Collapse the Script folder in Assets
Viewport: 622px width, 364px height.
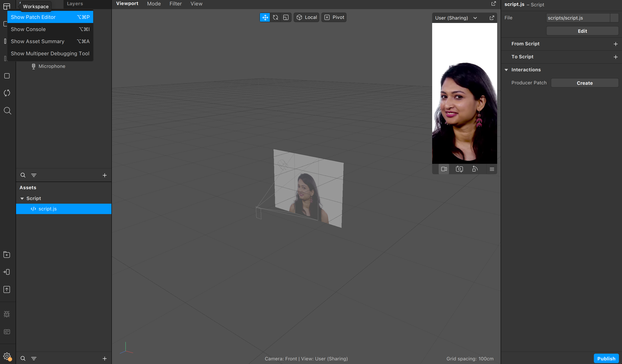click(22, 198)
